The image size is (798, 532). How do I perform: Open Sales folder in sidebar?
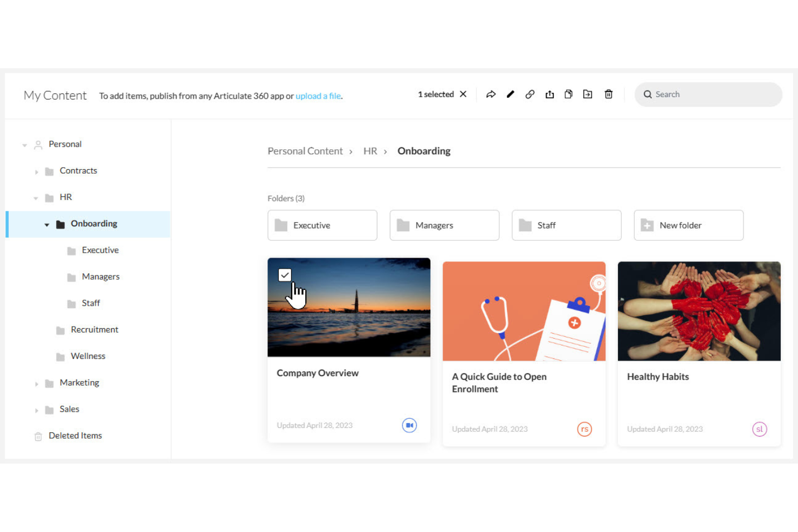70,409
